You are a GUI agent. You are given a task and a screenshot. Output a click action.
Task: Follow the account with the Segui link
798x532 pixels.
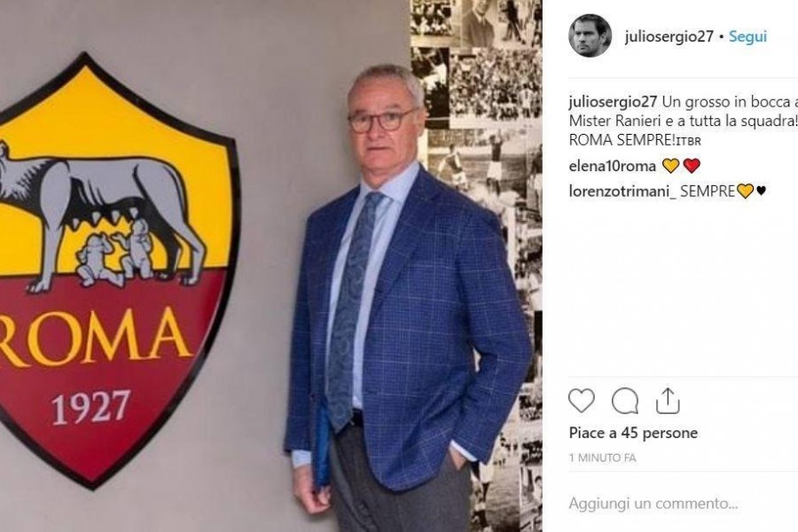tap(747, 36)
